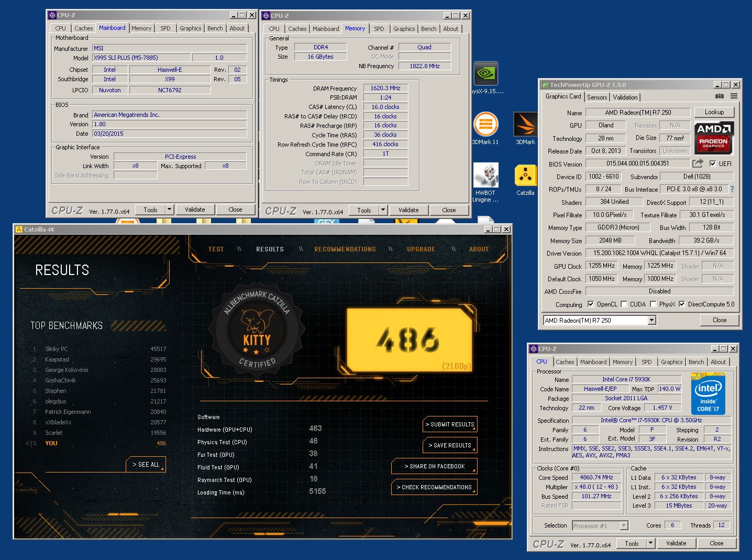Select Slinky PC in top benchmarks list
The image size is (752, 560).
(99, 349)
